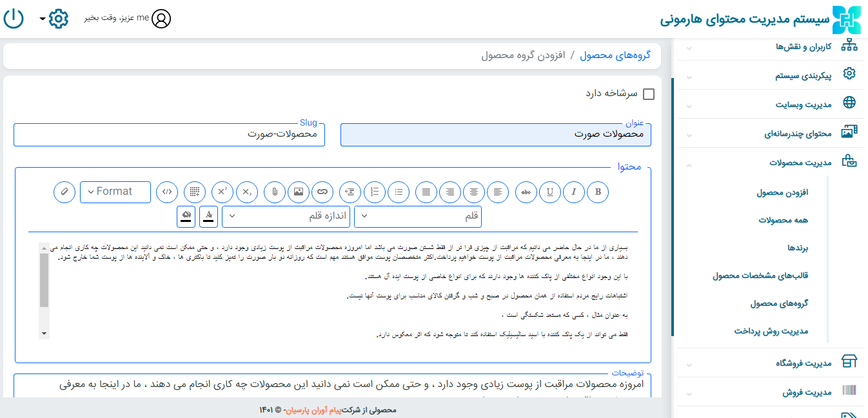Insert a numbered list
This screenshot has height=418, width=868.
click(375, 192)
